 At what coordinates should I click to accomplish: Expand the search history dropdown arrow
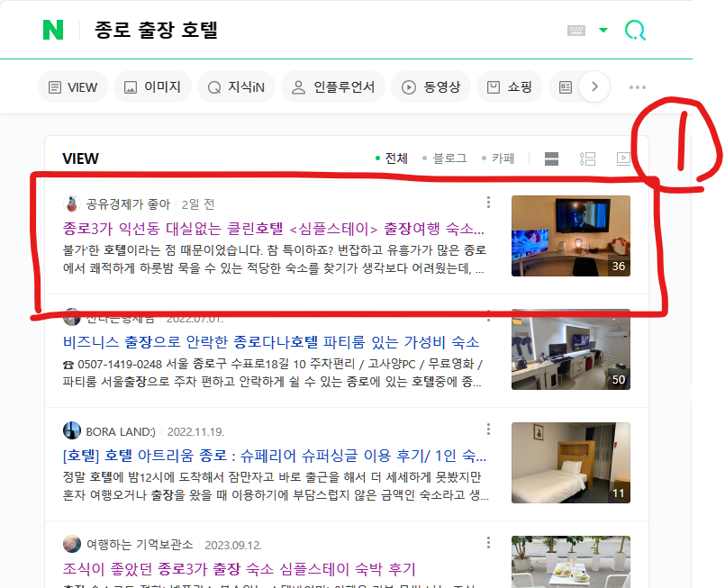(x=603, y=30)
